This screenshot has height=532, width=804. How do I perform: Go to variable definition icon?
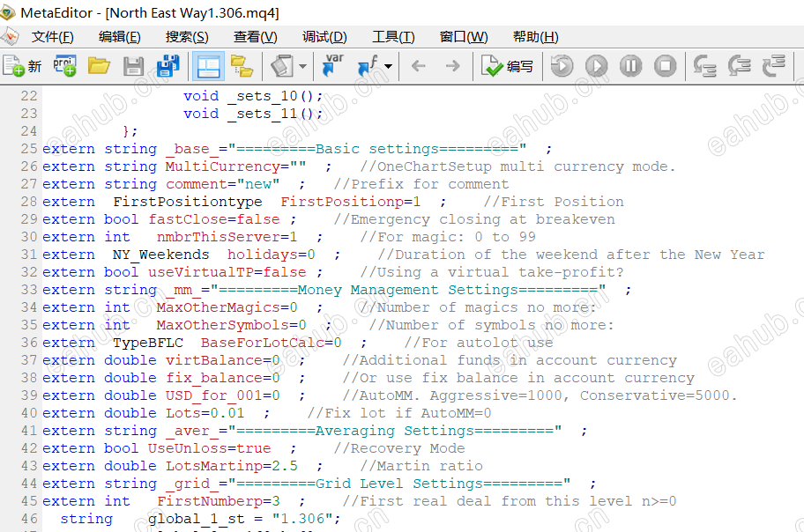click(x=332, y=65)
